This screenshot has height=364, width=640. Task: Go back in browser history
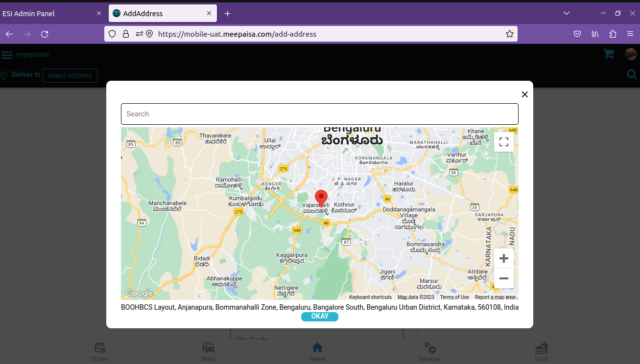point(9,34)
